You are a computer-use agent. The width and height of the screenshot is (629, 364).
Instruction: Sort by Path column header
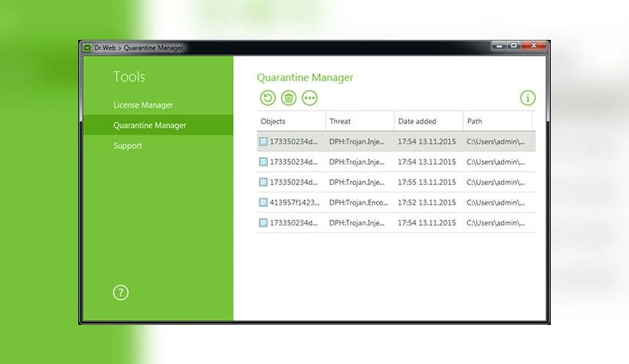(x=497, y=121)
